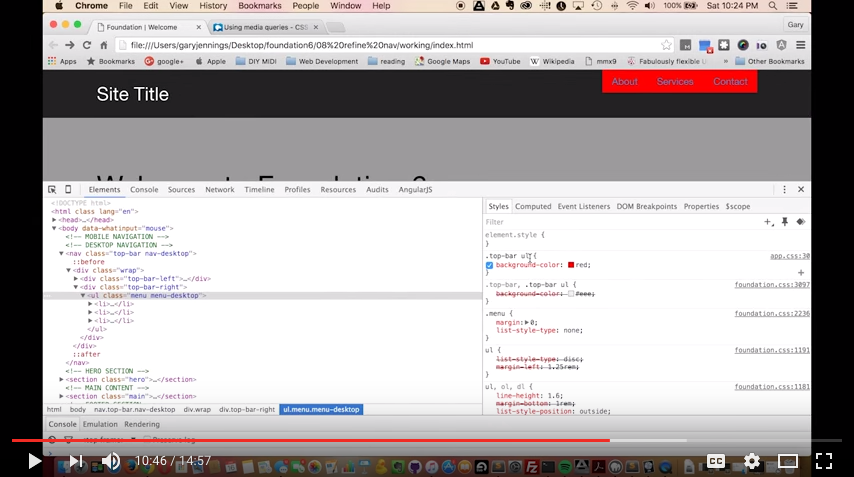Screen dimensions: 854x477
Task: Open Properties pane tab
Action: (x=701, y=206)
